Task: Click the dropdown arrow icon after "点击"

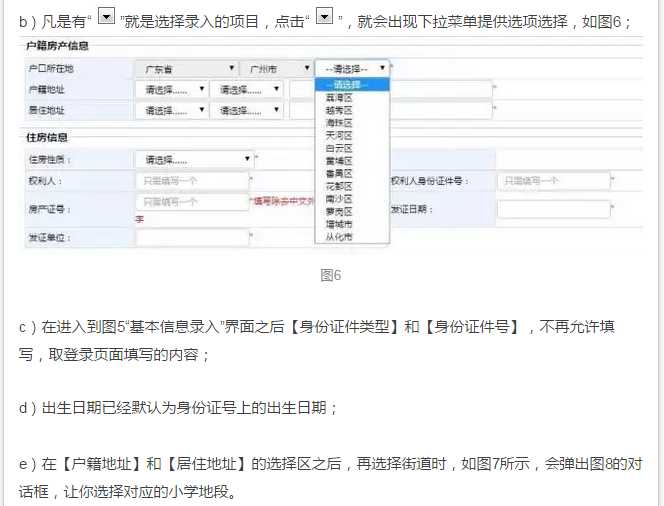Action: pyautogui.click(x=324, y=20)
